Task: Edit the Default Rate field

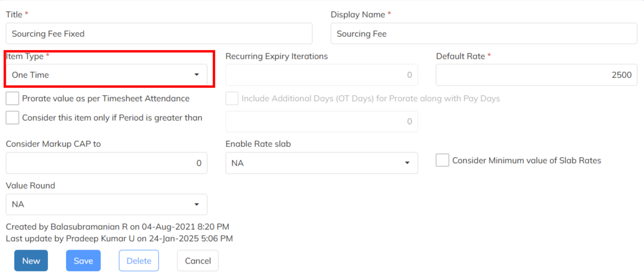Action: (536, 75)
